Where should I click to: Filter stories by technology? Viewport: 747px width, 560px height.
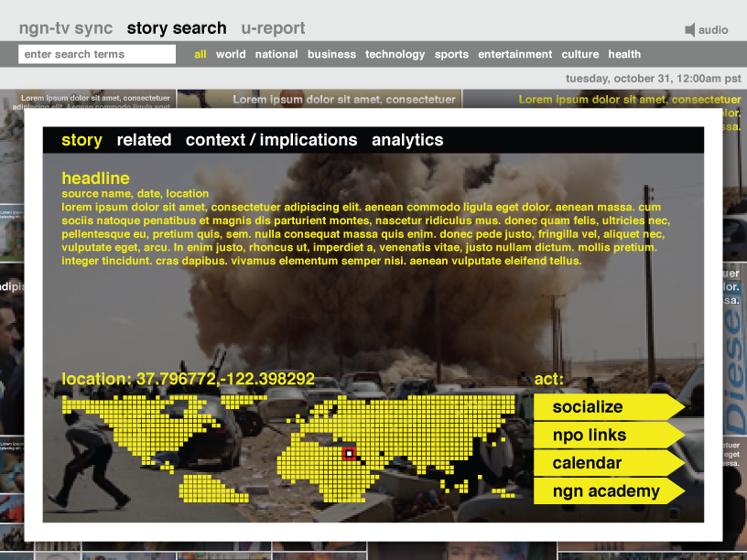point(395,55)
